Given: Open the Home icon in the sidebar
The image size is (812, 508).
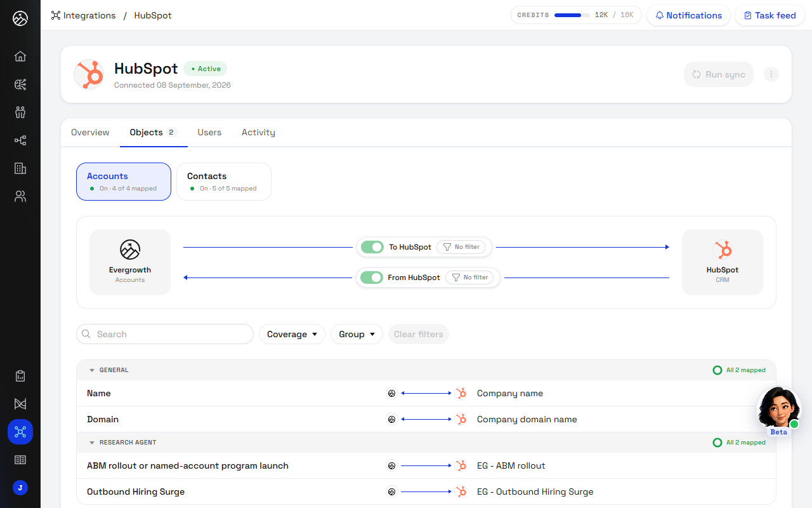Looking at the screenshot, I should (20, 57).
